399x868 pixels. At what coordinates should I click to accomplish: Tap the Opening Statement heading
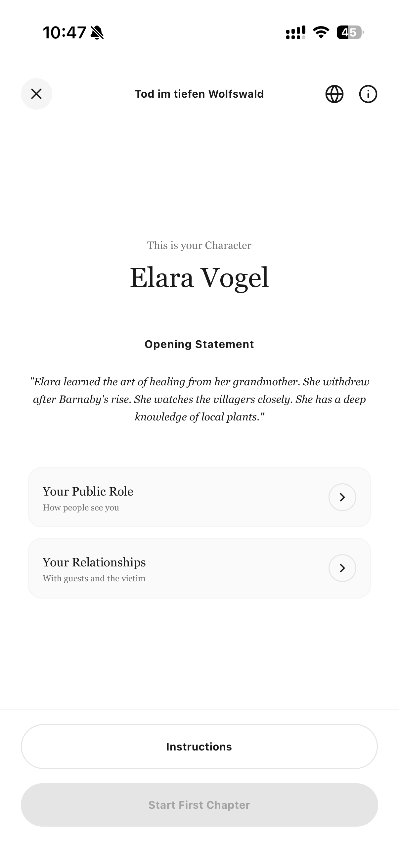pos(199,344)
